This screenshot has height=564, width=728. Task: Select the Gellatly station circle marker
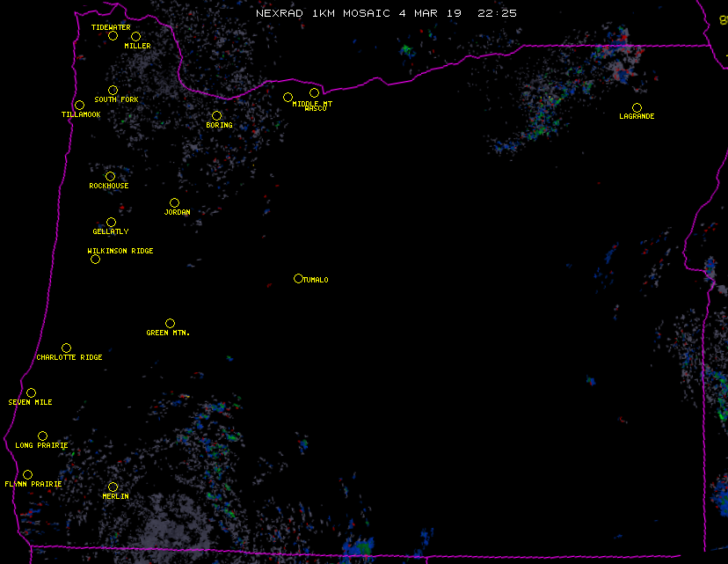[x=111, y=223]
